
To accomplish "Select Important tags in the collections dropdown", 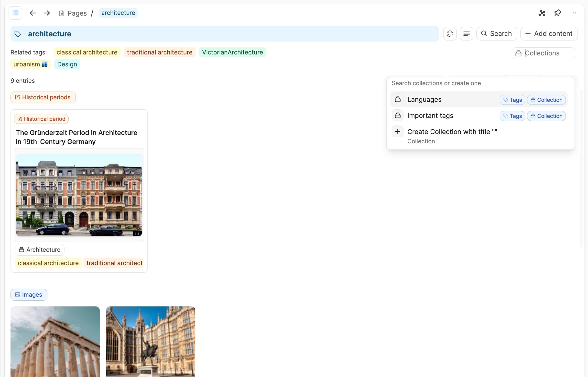I will [x=430, y=115].
